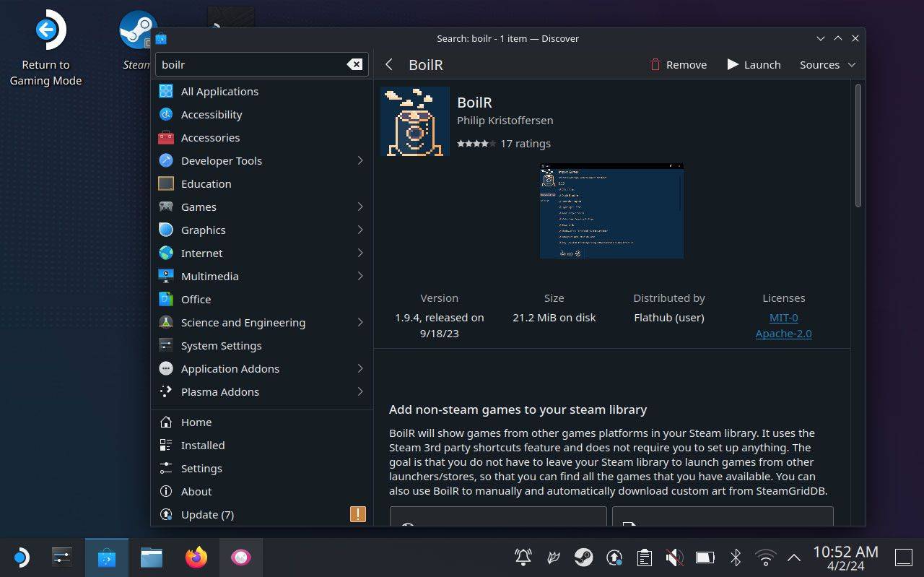Open the Apache-2.0 license link
The width and height of the screenshot is (924, 577).
[x=783, y=333]
